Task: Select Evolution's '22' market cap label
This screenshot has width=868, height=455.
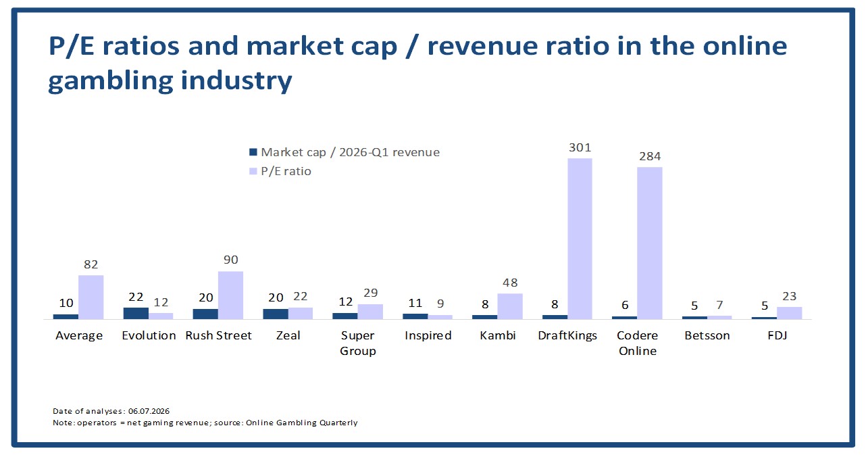Action: coord(136,297)
